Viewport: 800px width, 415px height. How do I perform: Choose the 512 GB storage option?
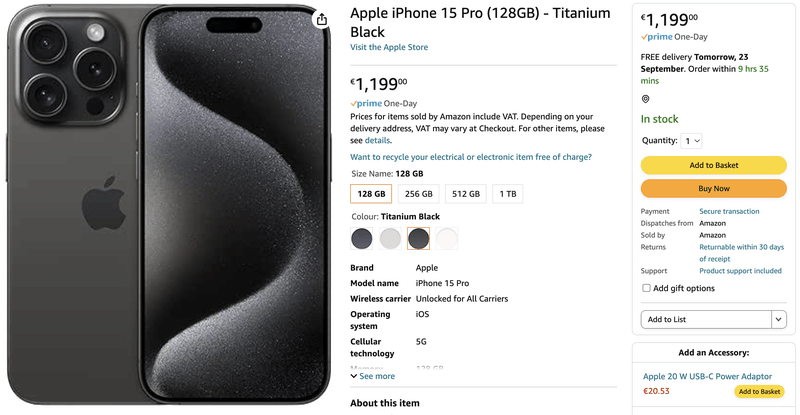[466, 194]
